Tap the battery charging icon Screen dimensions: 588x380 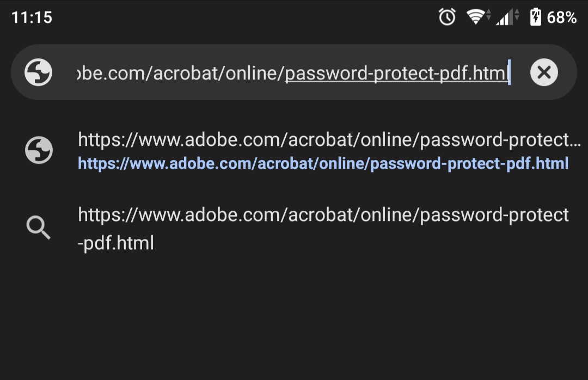coord(536,17)
